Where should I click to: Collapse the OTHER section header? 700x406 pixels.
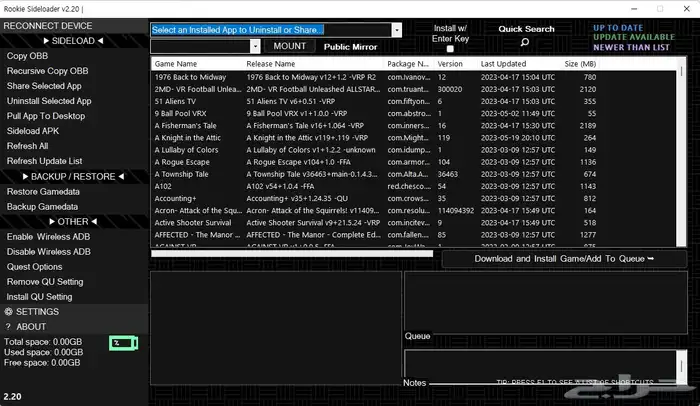[x=74, y=222]
